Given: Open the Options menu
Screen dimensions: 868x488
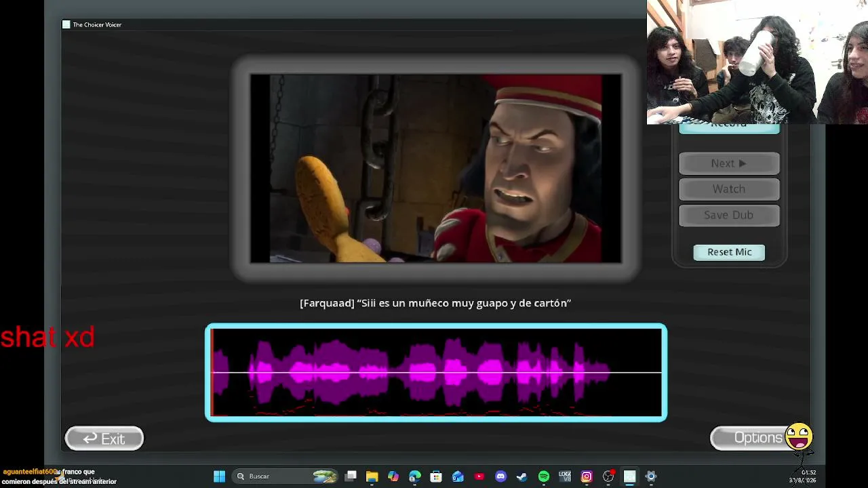Looking at the screenshot, I should click(759, 438).
